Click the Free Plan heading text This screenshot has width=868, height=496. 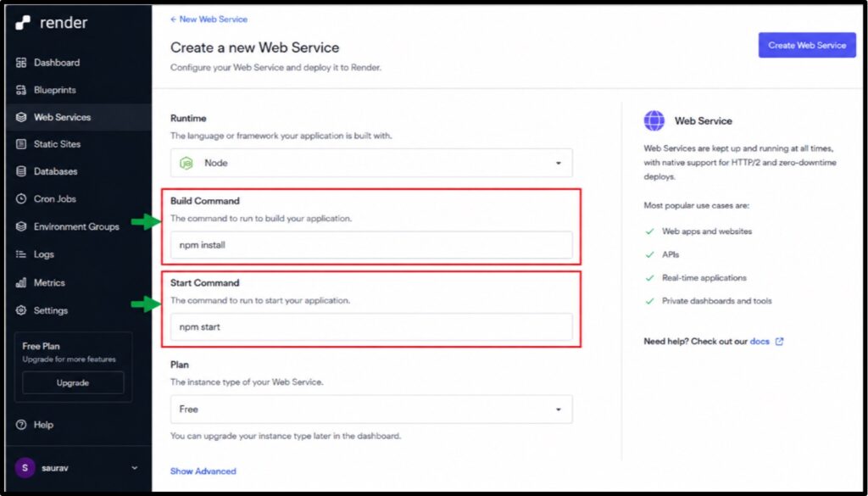tap(41, 346)
